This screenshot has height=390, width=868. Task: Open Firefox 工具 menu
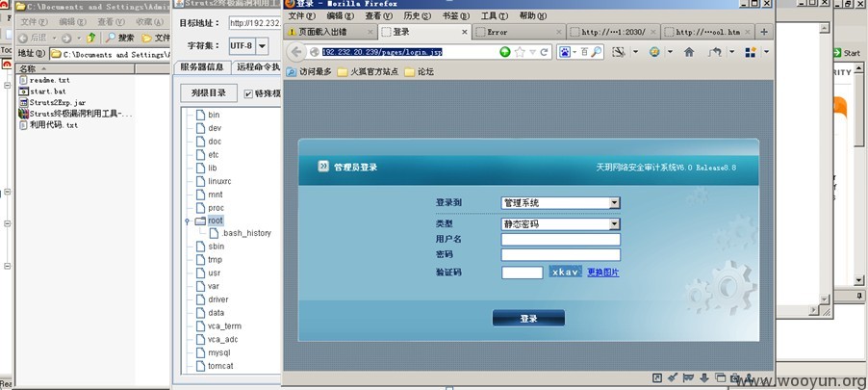pyautogui.click(x=494, y=16)
